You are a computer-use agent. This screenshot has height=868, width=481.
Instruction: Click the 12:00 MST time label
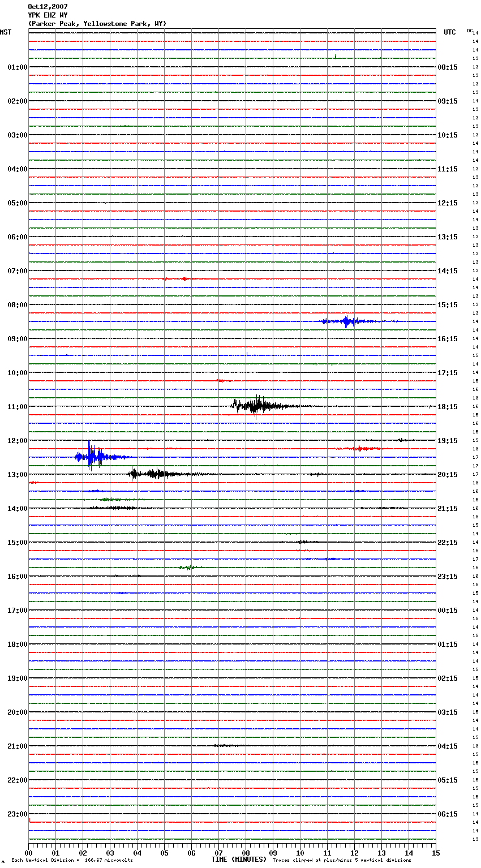(x=17, y=441)
